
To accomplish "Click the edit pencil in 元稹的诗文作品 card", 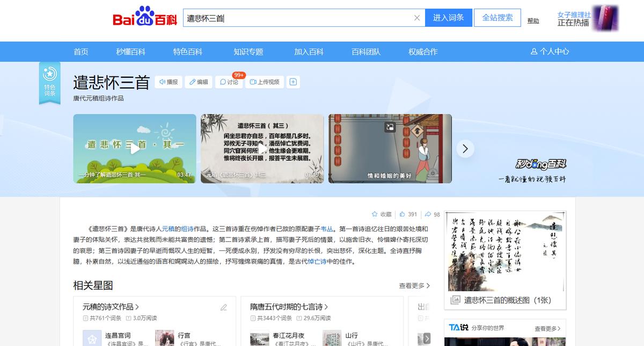I will [x=224, y=307].
